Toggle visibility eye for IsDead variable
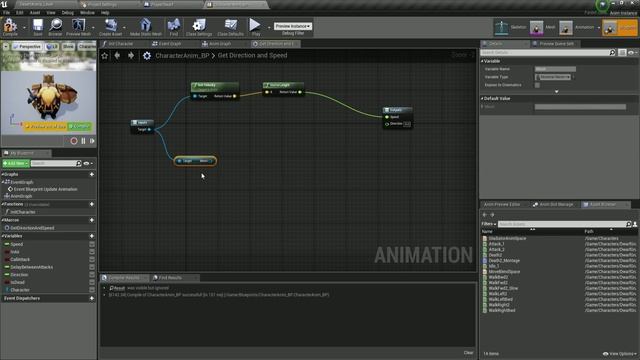640x360 pixels. 92,282
